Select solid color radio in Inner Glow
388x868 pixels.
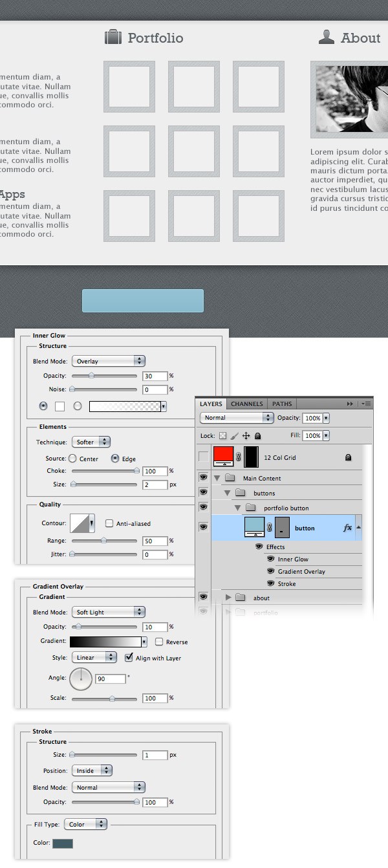[x=43, y=406]
